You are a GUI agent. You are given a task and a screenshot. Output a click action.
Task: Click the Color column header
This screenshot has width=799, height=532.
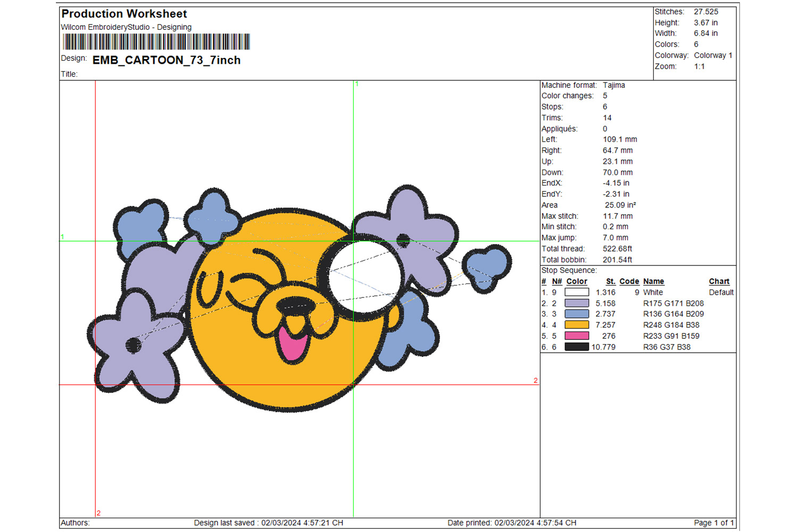(x=576, y=281)
